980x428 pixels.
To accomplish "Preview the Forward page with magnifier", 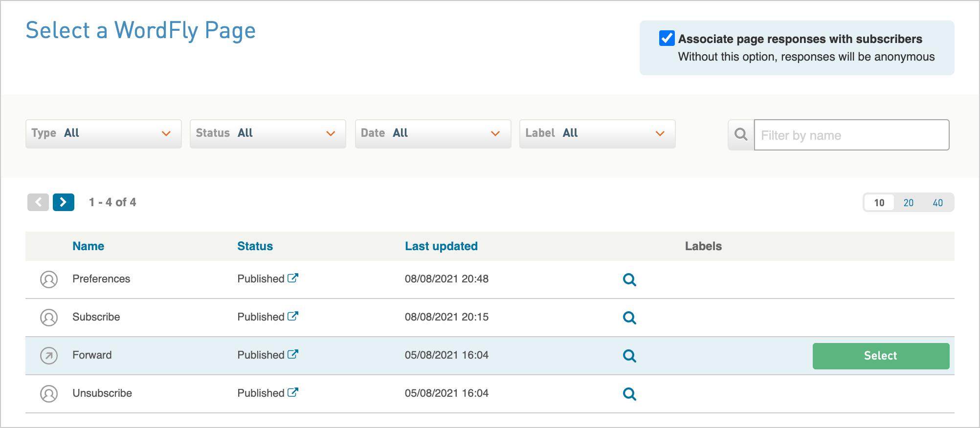I will [x=629, y=356].
